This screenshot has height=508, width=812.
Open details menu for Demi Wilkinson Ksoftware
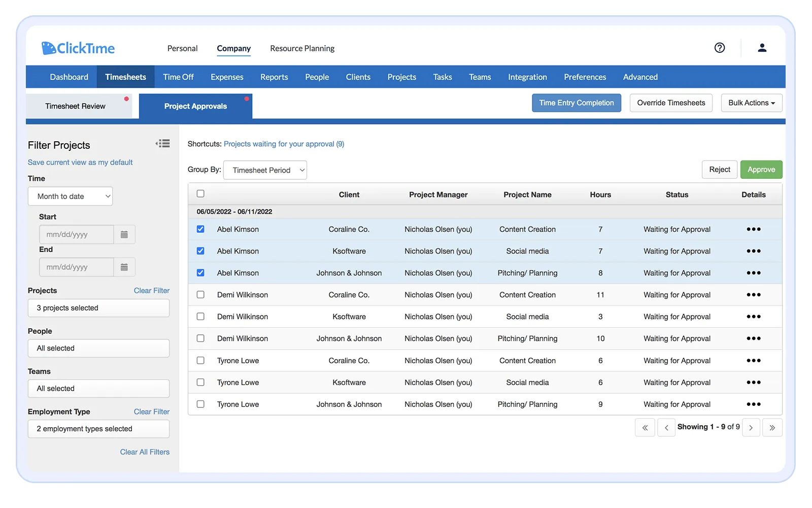[754, 316]
